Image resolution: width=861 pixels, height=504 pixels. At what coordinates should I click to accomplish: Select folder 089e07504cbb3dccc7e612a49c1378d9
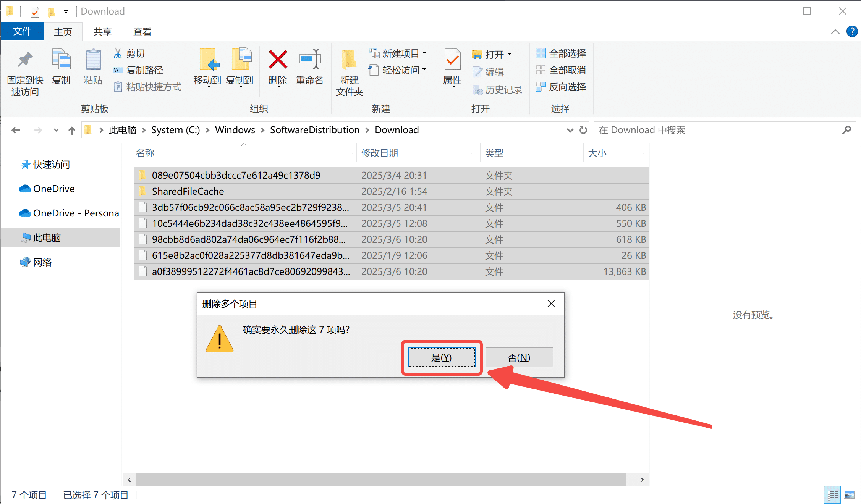[x=391, y=175]
